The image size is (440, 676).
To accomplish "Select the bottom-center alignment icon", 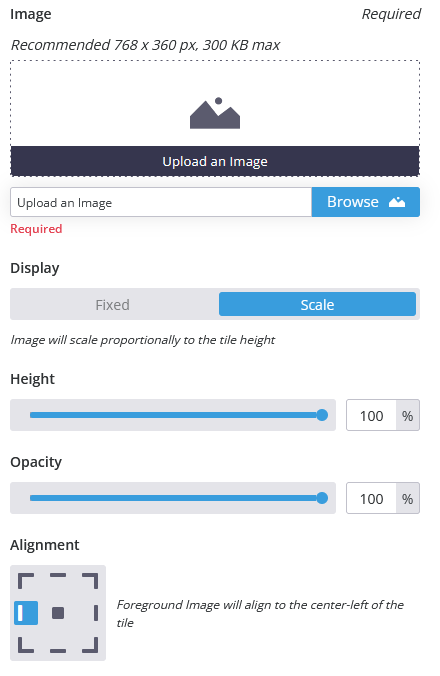I will pos(58,651).
